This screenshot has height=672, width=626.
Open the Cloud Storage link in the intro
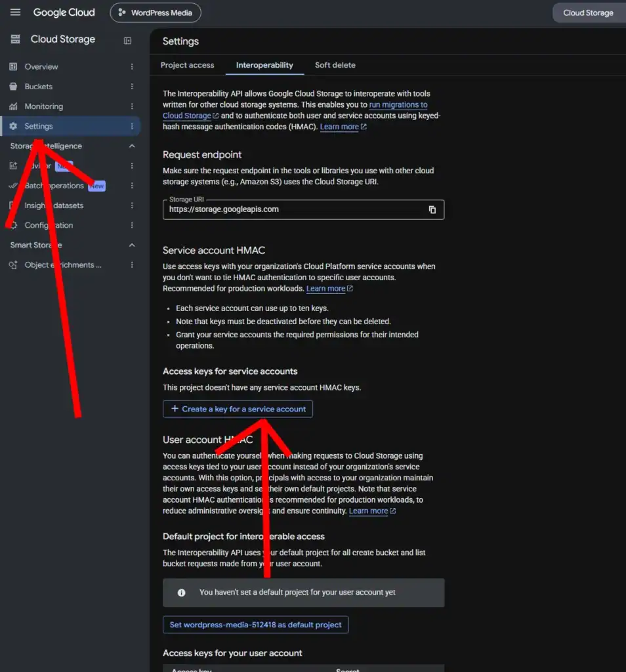tap(190, 115)
